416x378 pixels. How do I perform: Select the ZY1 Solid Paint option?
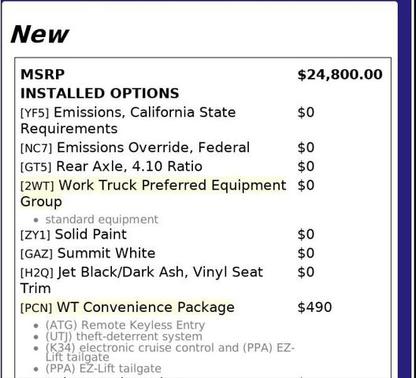[x=74, y=234]
